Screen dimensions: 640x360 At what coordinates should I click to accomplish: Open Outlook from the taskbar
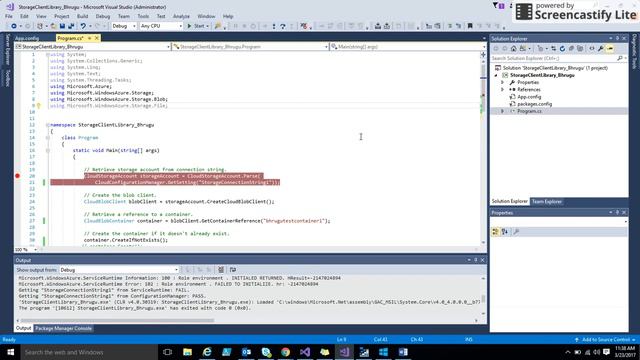tap(246, 352)
